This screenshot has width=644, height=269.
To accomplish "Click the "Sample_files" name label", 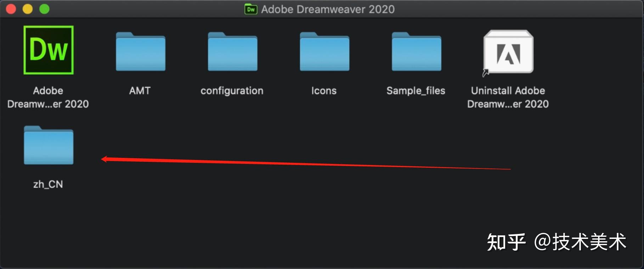I will click(x=416, y=91).
